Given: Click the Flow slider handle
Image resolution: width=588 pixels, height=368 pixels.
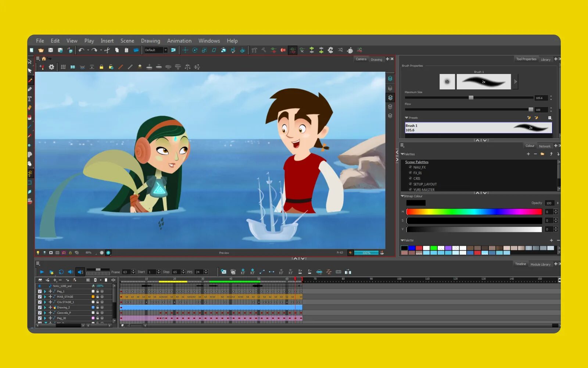Looking at the screenshot, I should pos(531,109).
